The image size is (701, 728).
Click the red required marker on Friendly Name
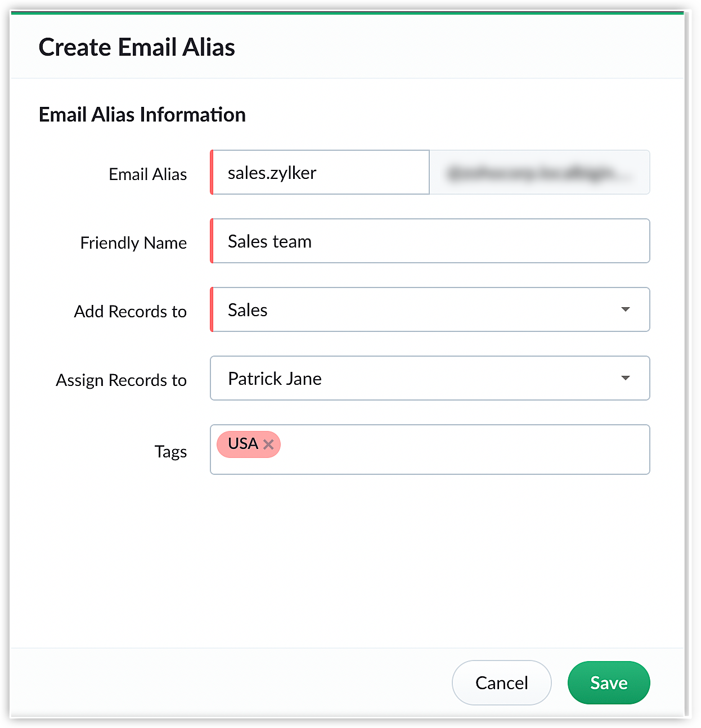pyautogui.click(x=212, y=241)
